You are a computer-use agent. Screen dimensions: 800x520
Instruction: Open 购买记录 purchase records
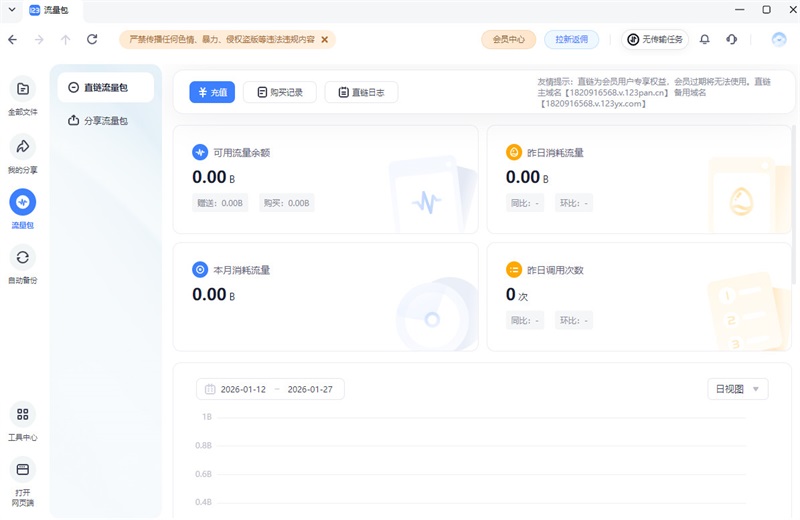280,92
